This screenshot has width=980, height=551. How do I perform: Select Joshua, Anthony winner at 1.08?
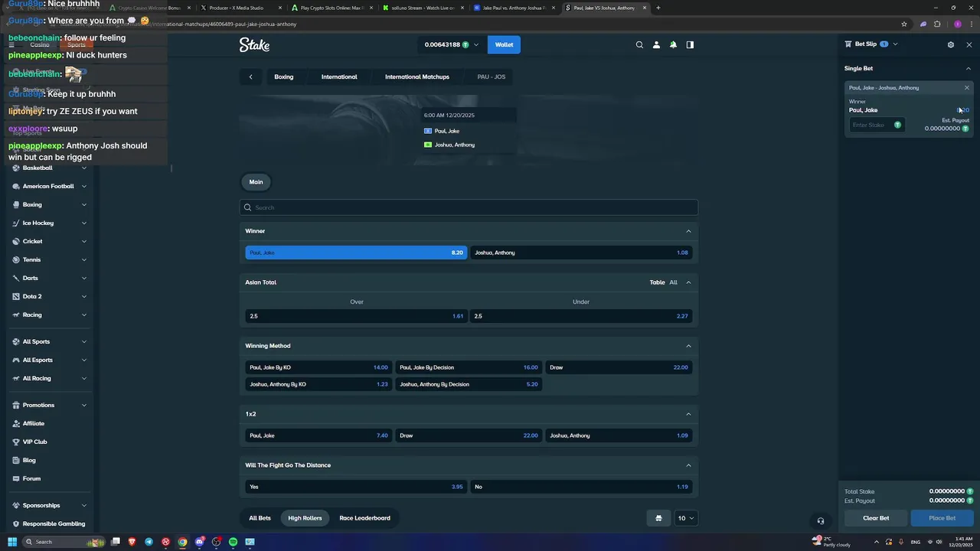(581, 253)
